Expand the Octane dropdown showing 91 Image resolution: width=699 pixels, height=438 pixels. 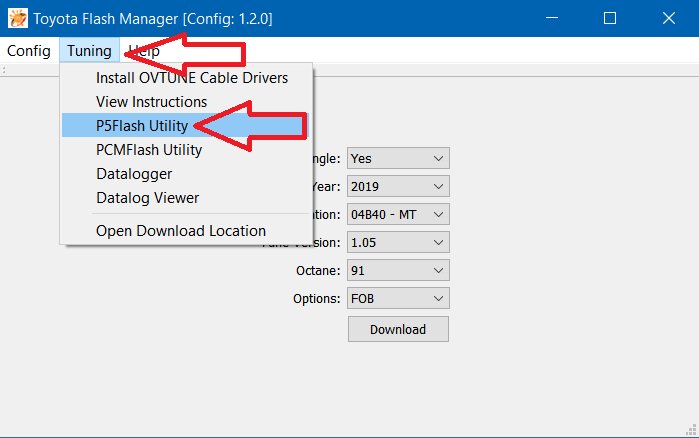pos(398,270)
